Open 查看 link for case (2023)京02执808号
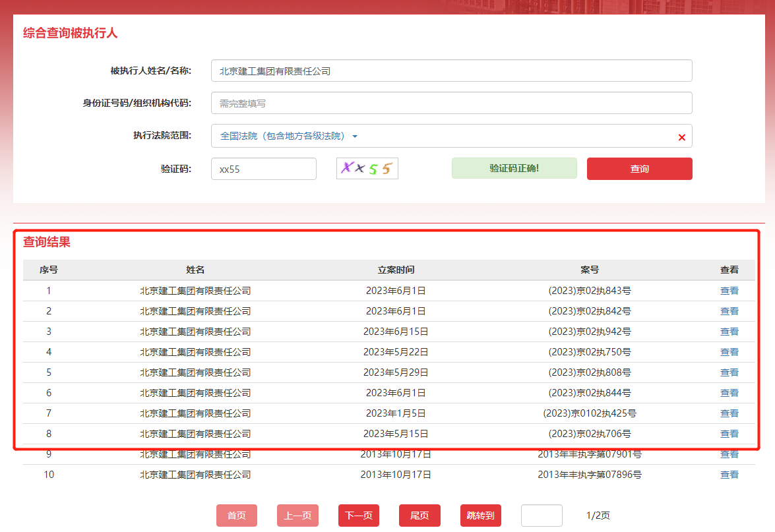This screenshot has width=775, height=532. click(729, 372)
